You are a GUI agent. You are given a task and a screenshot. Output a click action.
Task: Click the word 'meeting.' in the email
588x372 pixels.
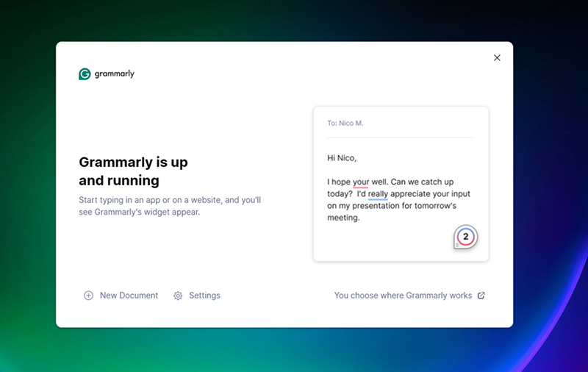pos(343,218)
